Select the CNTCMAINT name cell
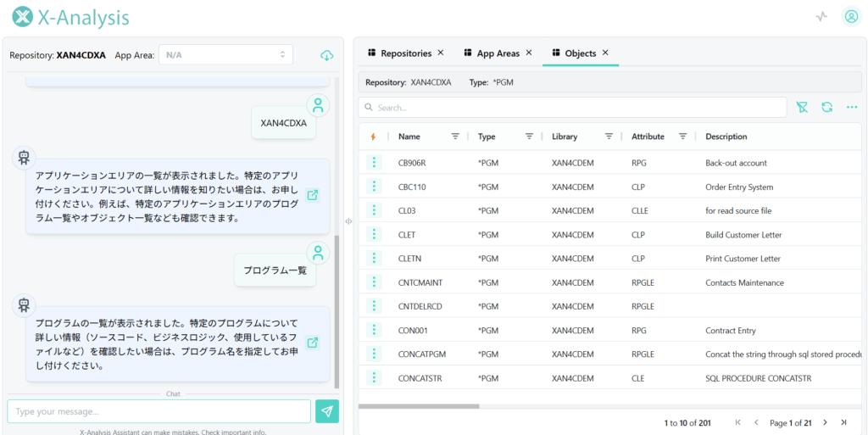The width and height of the screenshot is (868, 435). (x=420, y=283)
